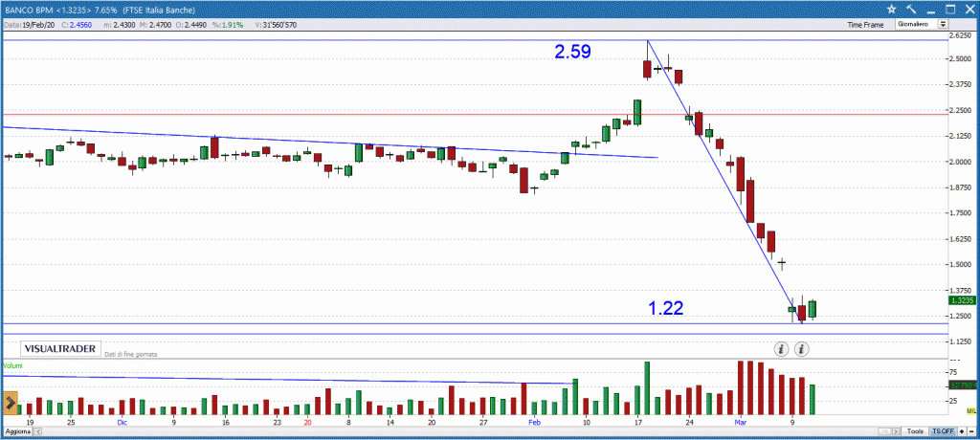This screenshot has width=980, height=440.
Task: Click the scroll left arrow beside Aggiorna
Action: [37, 431]
